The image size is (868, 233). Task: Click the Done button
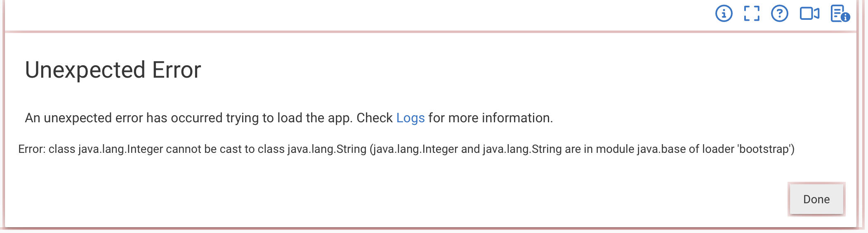(x=816, y=199)
